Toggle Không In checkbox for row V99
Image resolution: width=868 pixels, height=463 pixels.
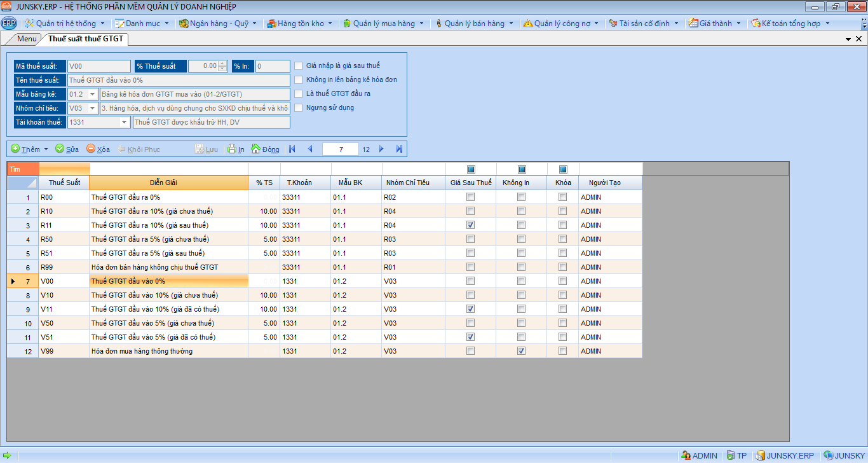point(521,351)
